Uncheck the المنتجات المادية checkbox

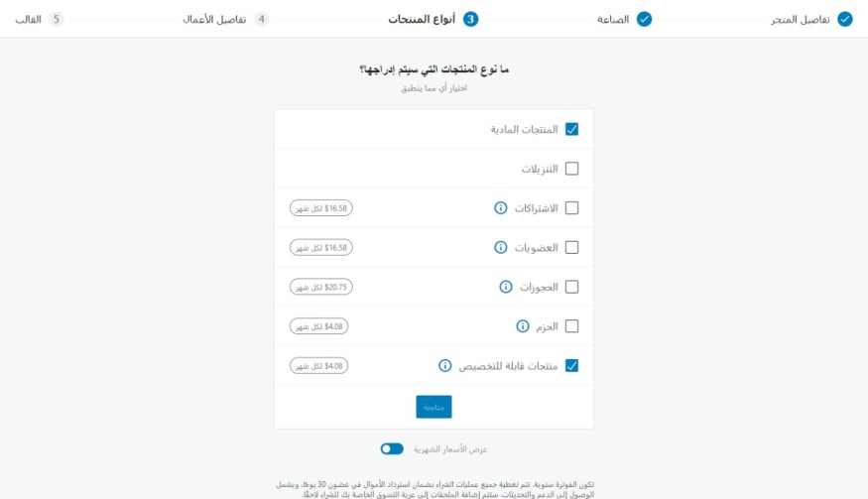click(x=571, y=129)
